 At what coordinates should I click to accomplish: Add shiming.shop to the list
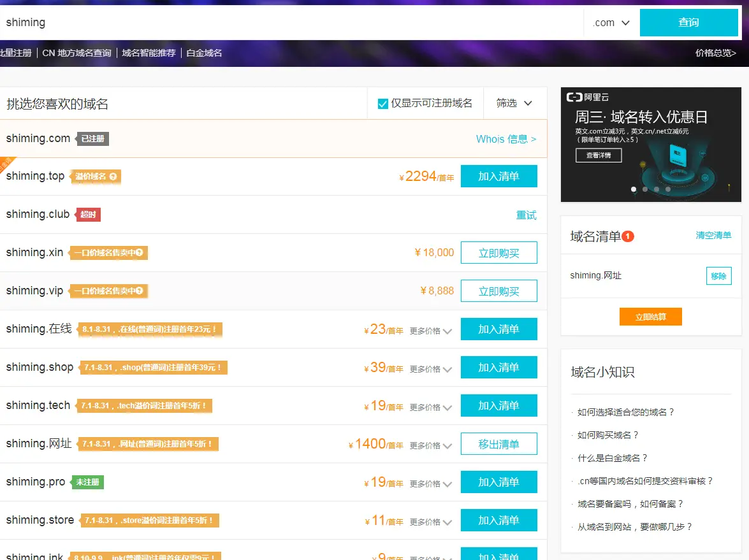(x=498, y=367)
